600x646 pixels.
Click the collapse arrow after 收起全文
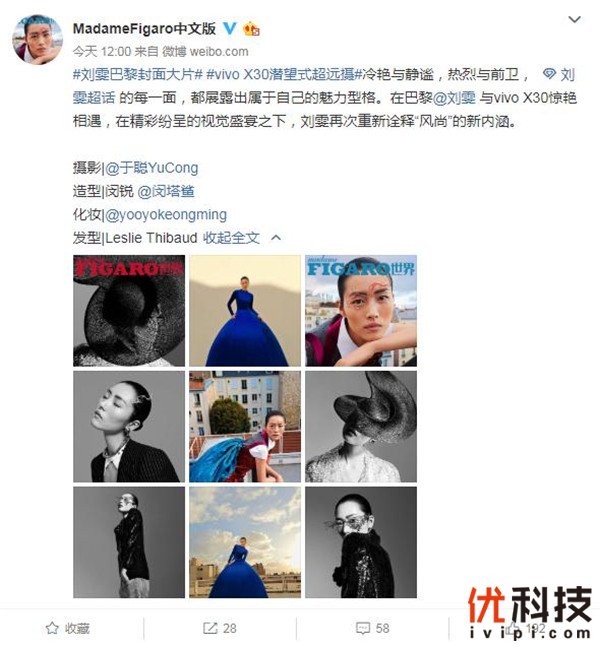(277, 238)
